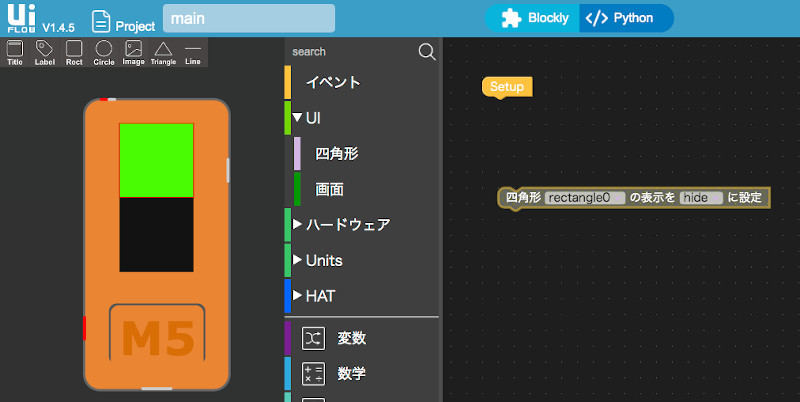Select the Label widget tool

tap(44, 52)
